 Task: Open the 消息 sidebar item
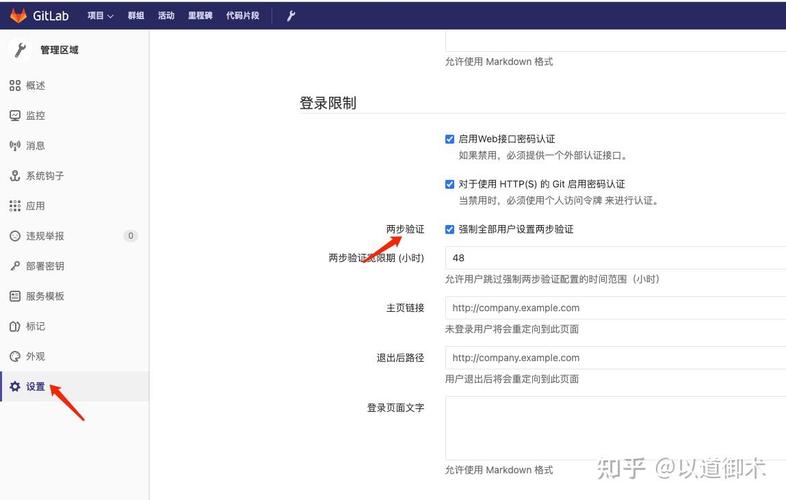coord(74,145)
